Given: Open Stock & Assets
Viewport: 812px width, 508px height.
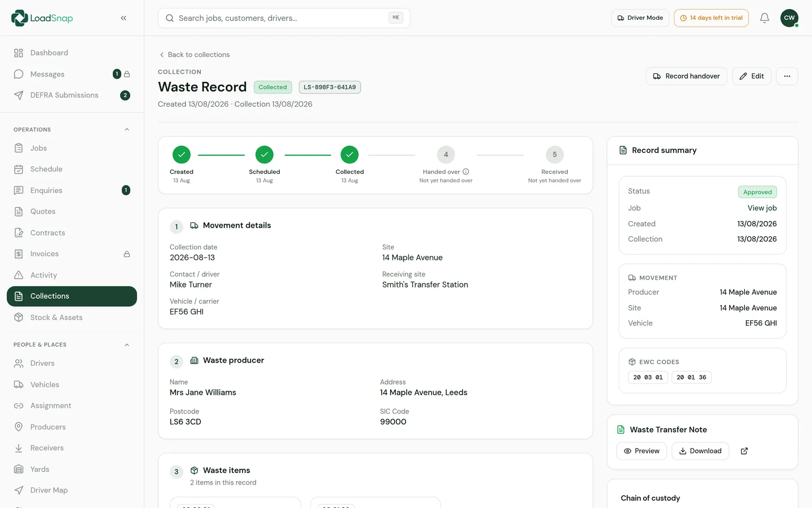Looking at the screenshot, I should coord(72,317).
